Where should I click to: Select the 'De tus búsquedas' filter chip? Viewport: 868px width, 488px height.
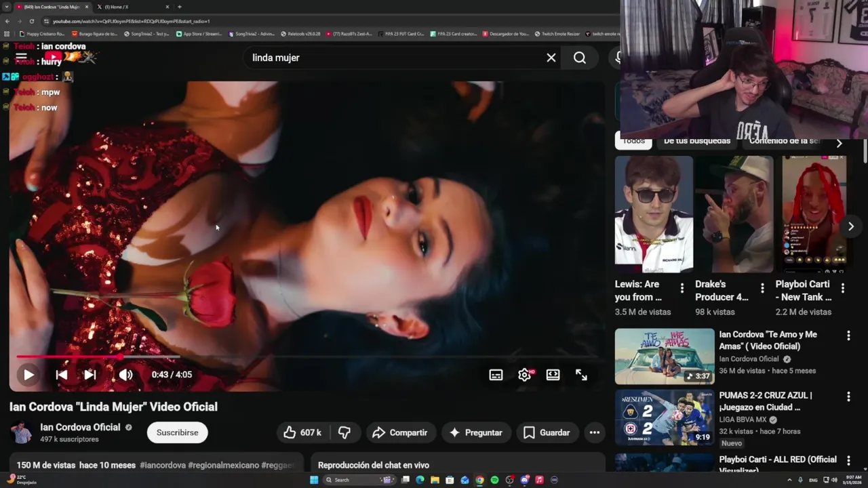coord(697,142)
